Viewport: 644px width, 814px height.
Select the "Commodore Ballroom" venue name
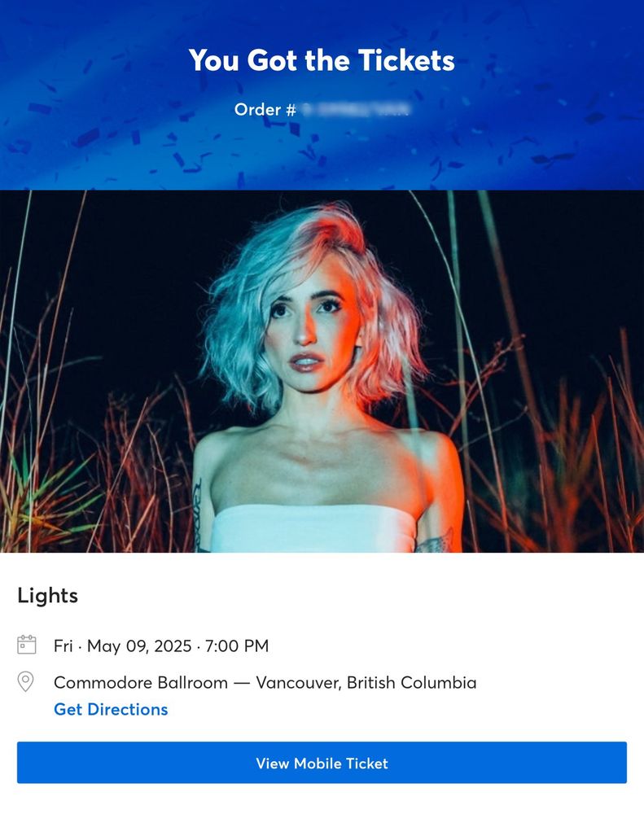coord(141,682)
